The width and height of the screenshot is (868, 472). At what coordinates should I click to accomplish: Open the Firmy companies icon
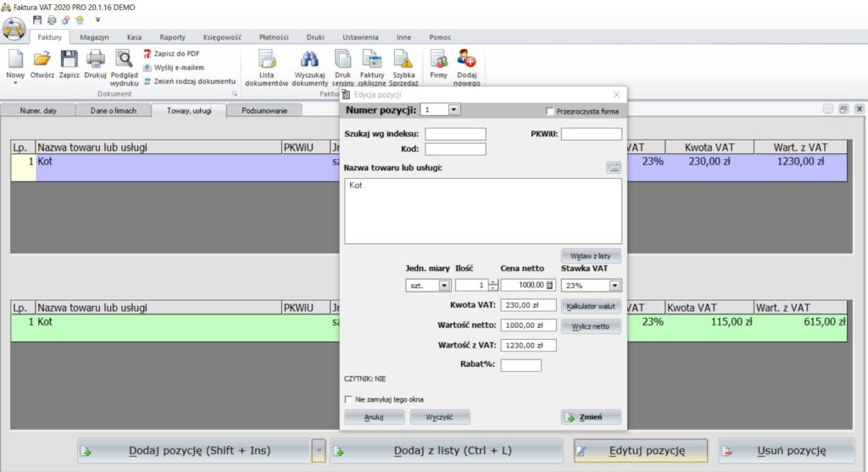438,60
